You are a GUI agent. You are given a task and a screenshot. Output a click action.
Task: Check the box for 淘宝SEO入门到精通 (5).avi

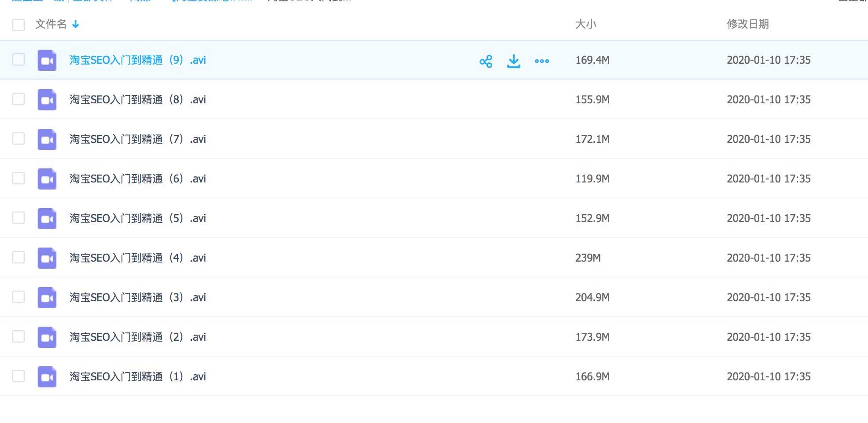click(x=18, y=218)
